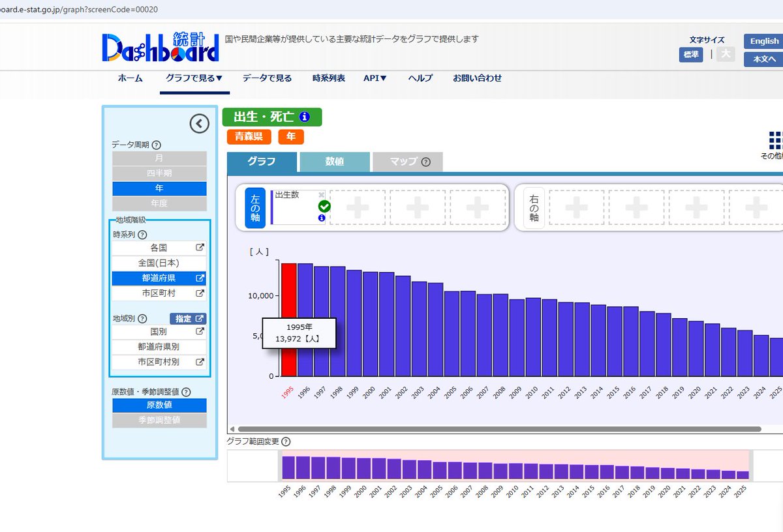This screenshot has height=532, width=783.
Task: Click the 左の軸 button
Action: tap(255, 208)
